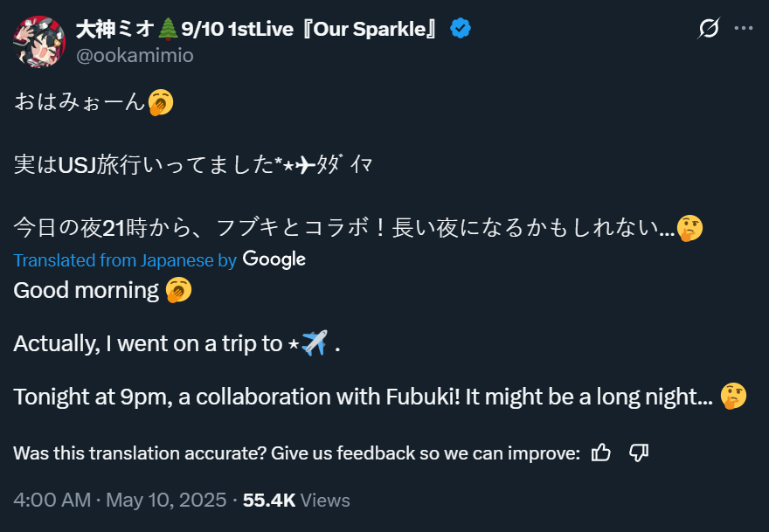Click the airplane emoji in the English translation

pos(314,343)
